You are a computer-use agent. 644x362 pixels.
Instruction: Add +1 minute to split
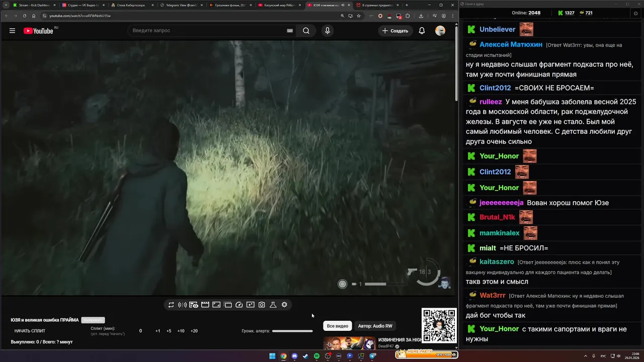(x=157, y=331)
